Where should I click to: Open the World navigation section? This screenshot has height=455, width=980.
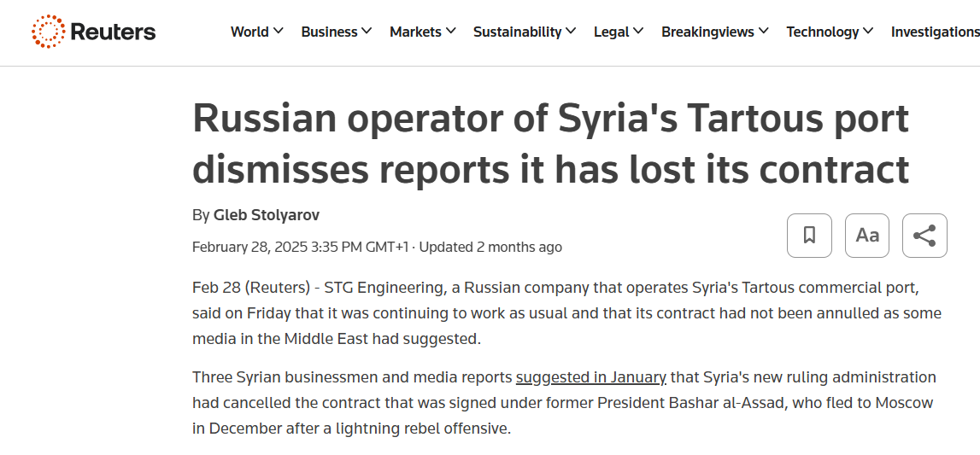point(249,32)
